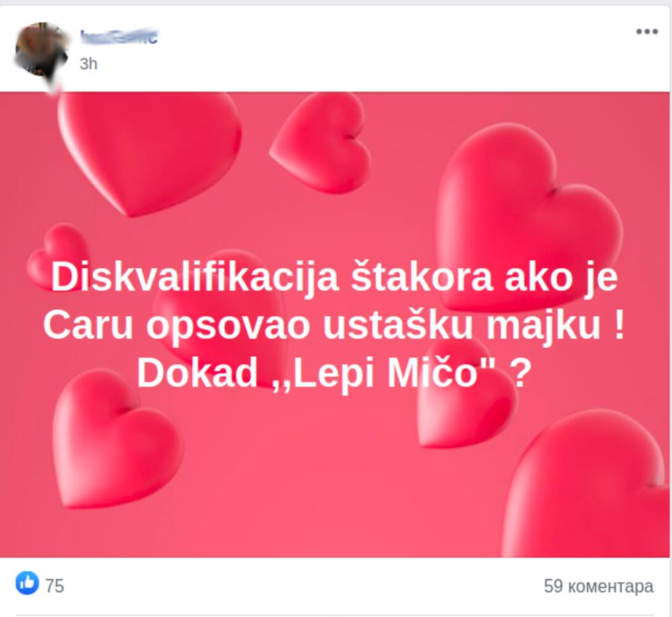Open the post via the 3h timestamp
Viewport: 672px width, 617px height.
pos(88,64)
